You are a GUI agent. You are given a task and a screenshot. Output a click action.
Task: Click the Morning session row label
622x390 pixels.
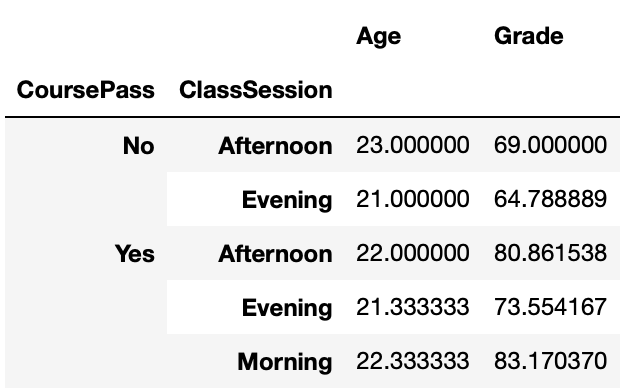284,362
